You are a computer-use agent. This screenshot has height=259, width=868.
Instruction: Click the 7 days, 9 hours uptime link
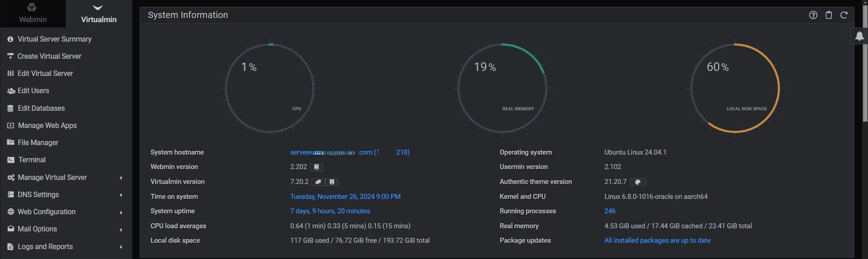(x=330, y=211)
